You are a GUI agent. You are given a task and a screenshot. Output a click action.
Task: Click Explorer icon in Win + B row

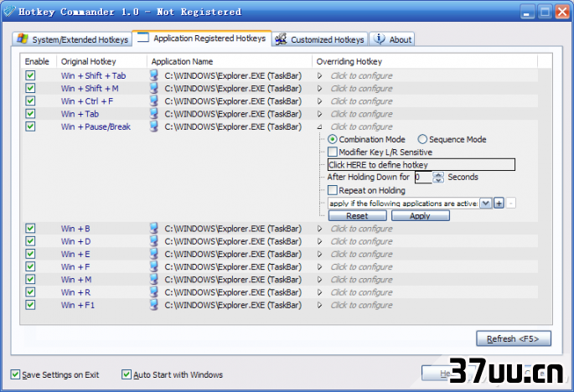pyautogui.click(x=154, y=229)
